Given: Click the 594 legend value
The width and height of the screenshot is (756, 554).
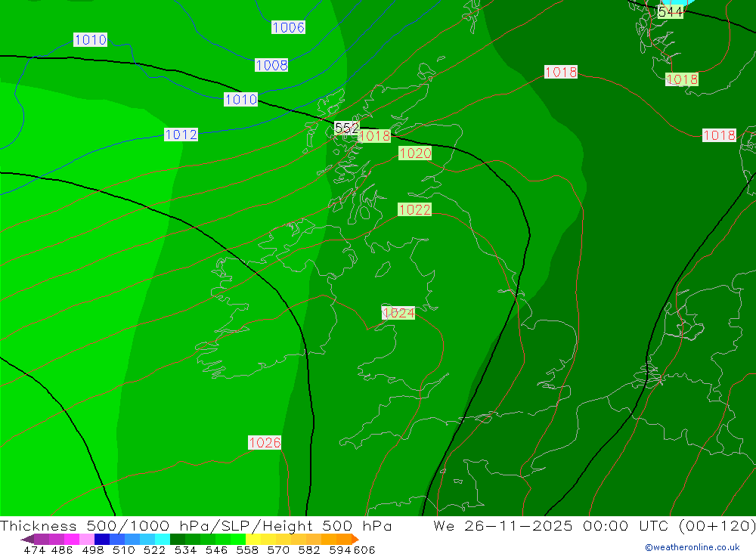Looking at the screenshot, I should click(x=340, y=549).
